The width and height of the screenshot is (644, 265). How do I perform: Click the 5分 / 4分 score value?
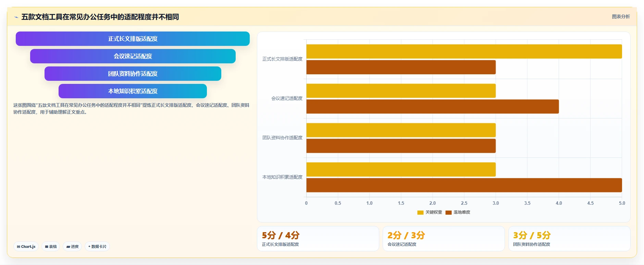pyautogui.click(x=281, y=236)
